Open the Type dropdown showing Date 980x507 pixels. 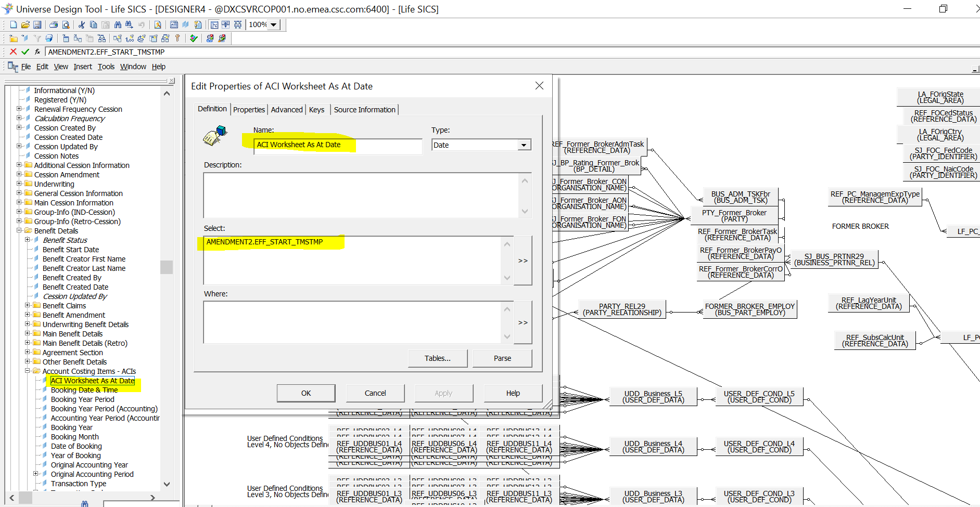point(524,145)
